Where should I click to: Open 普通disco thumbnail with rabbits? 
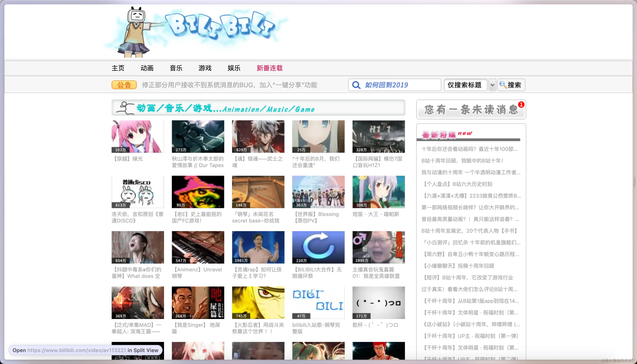tap(138, 192)
